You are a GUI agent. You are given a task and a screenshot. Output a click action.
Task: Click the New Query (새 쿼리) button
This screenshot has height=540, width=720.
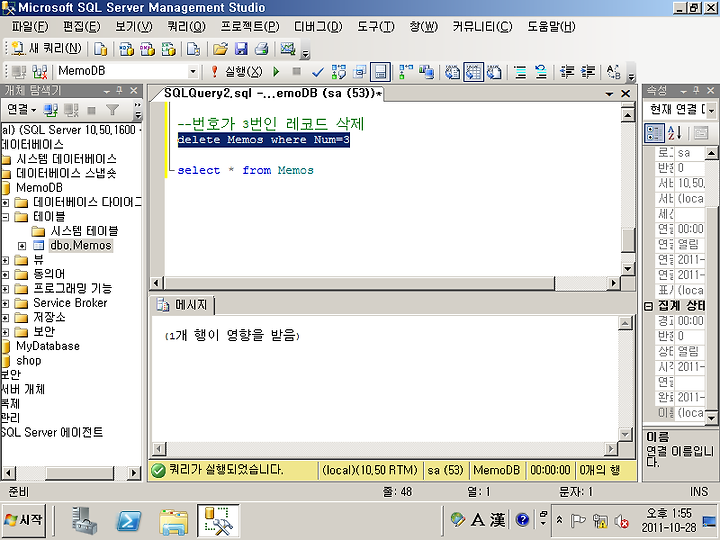tap(46, 48)
